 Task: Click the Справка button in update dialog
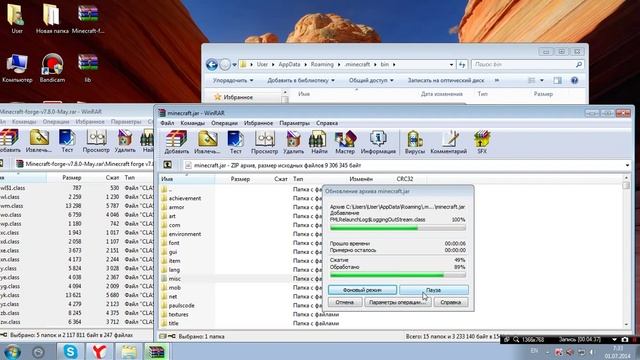click(x=451, y=302)
